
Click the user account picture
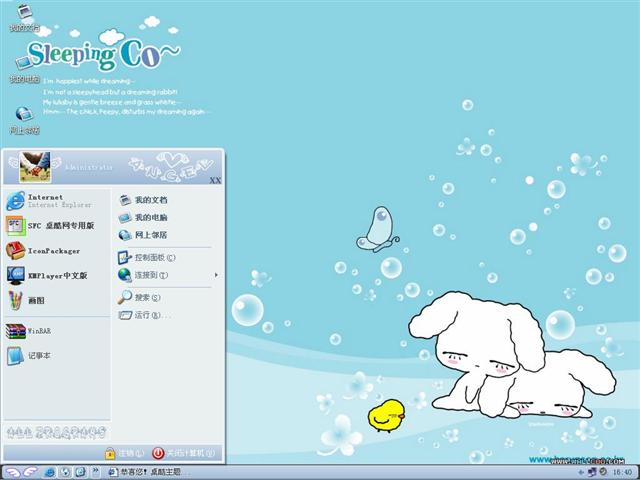tap(35, 167)
